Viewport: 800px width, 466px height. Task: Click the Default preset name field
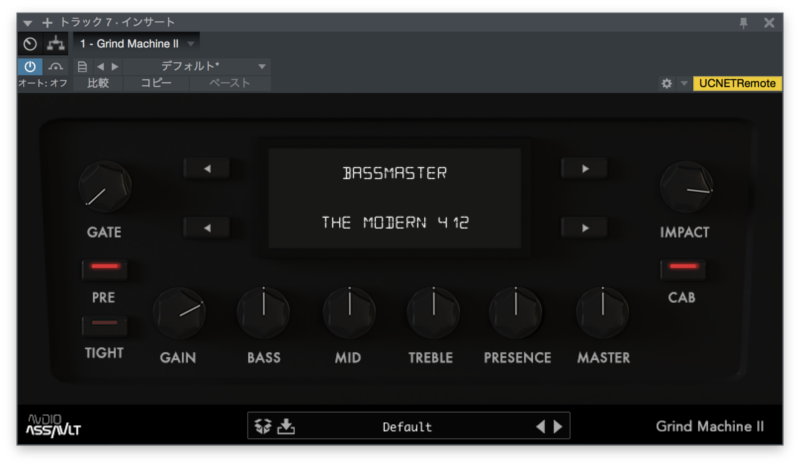point(407,427)
